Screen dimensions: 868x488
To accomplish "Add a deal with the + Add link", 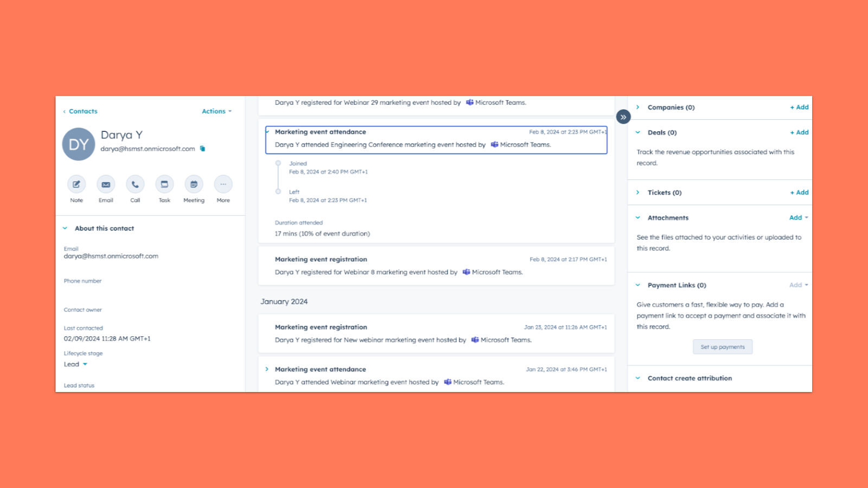I will tap(799, 132).
